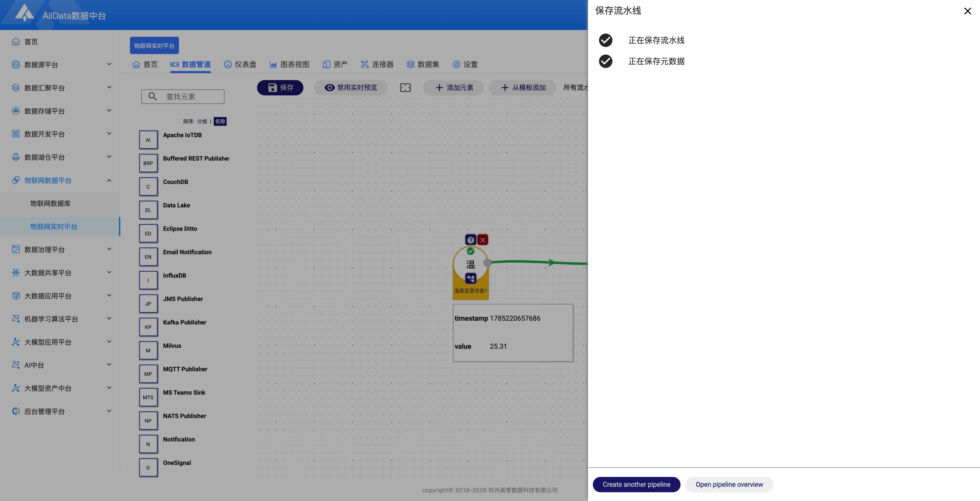Expand 数据开发平台 menu
This screenshot has width=980, height=501.
pyautogui.click(x=60, y=134)
